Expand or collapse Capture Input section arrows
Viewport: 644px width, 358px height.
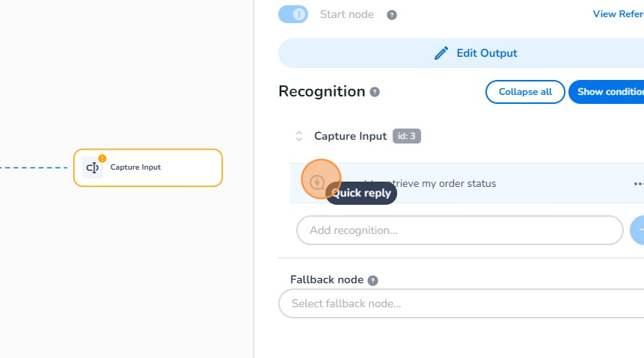point(299,136)
